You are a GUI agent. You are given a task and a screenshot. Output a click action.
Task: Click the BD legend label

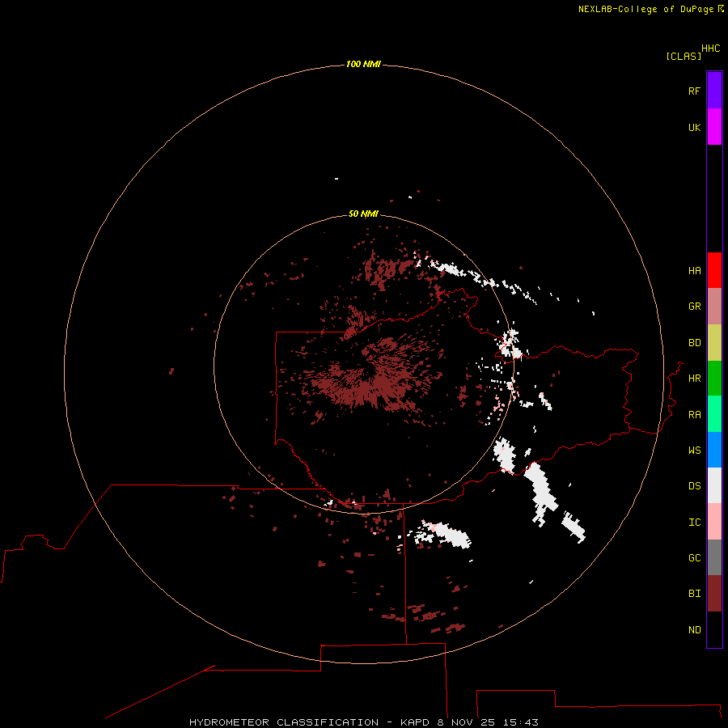(x=694, y=343)
